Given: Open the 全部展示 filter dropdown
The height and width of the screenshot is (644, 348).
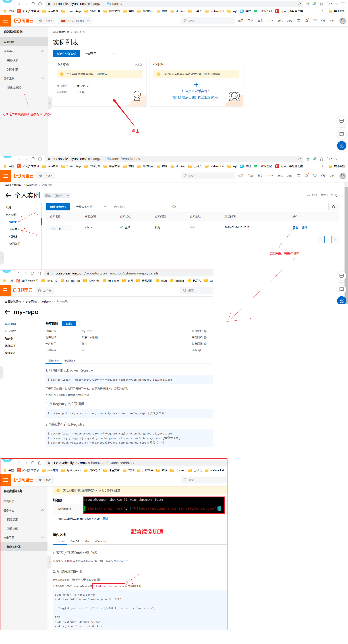Looking at the screenshot, I should [100, 54].
